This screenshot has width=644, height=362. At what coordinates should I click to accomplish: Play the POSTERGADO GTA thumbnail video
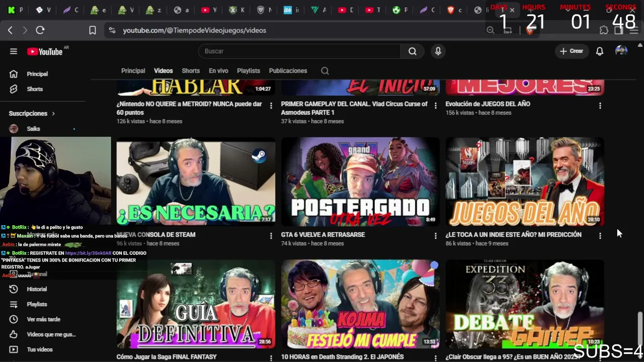click(x=360, y=182)
